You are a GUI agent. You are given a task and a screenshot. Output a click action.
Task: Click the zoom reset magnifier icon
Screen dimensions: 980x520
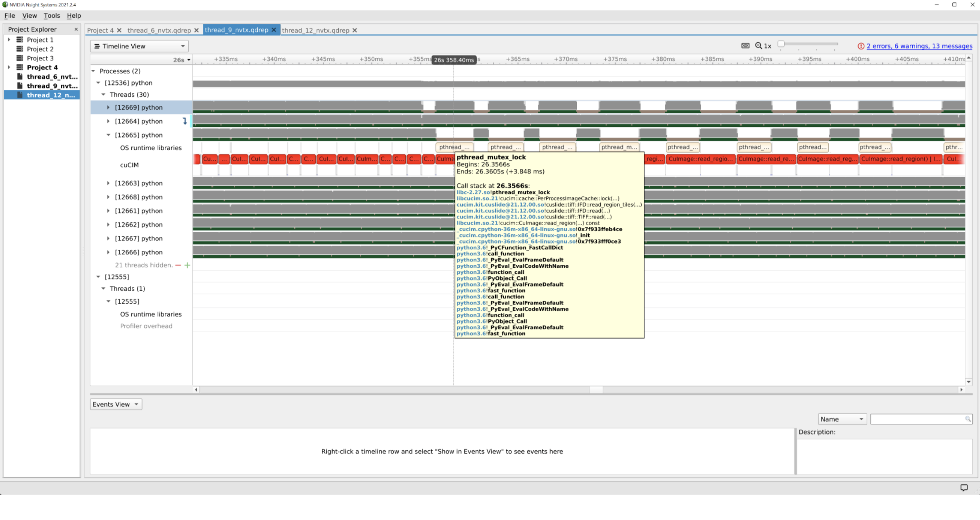point(759,46)
